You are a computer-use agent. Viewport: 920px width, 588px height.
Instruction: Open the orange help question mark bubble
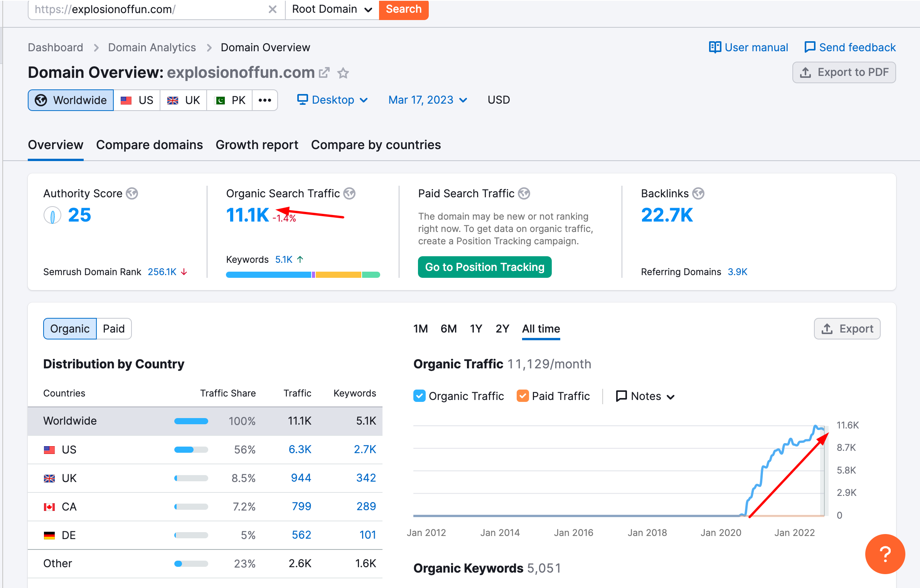coord(885,554)
